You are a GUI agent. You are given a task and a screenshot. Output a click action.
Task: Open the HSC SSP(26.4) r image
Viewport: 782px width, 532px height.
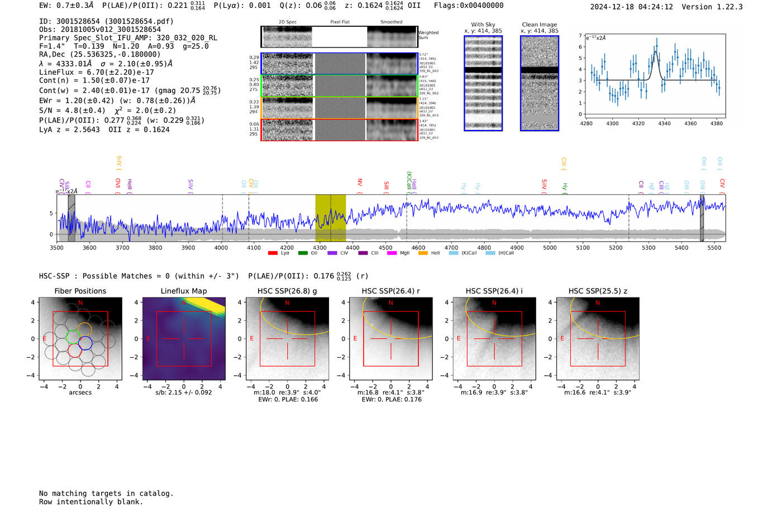click(391, 339)
